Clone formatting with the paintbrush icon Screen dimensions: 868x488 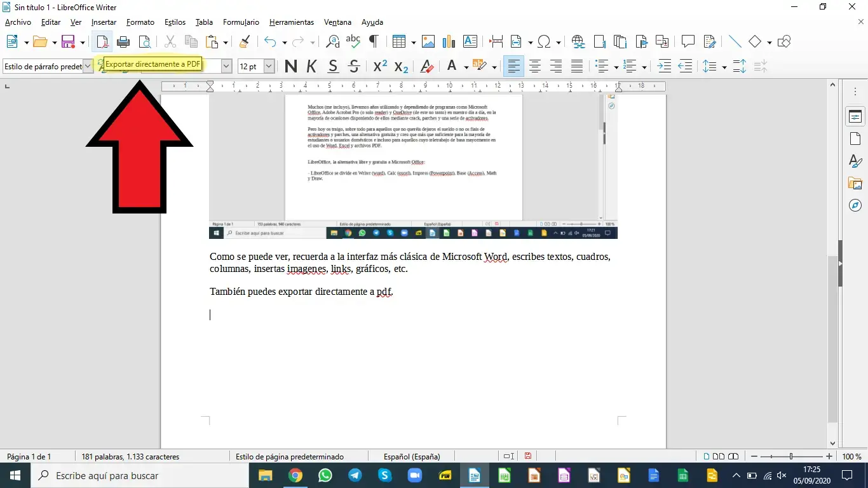coord(244,42)
